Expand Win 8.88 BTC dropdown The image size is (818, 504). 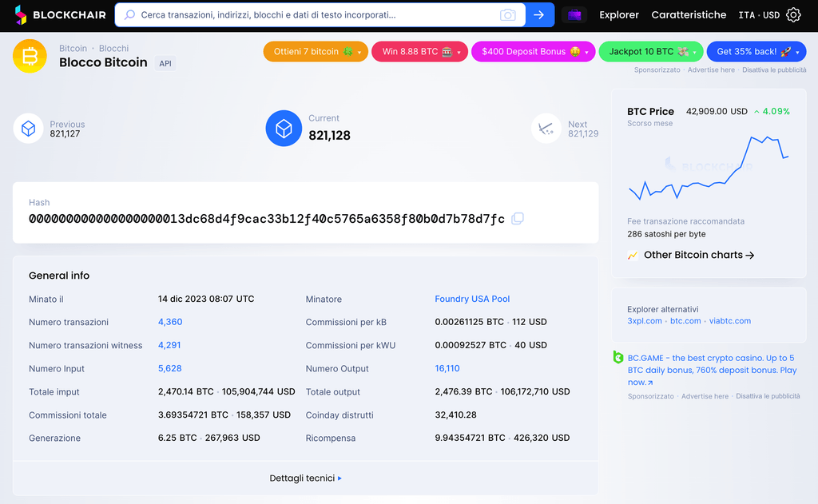[419, 52]
